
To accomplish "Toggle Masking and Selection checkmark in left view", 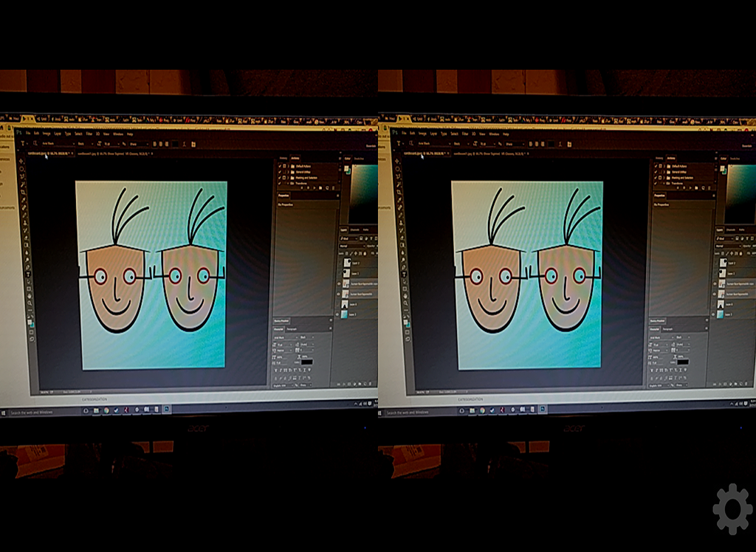I will pos(280,178).
